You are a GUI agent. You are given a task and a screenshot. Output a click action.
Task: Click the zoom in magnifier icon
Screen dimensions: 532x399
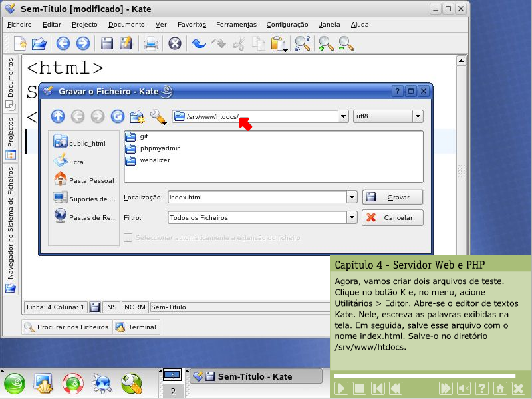(326, 44)
